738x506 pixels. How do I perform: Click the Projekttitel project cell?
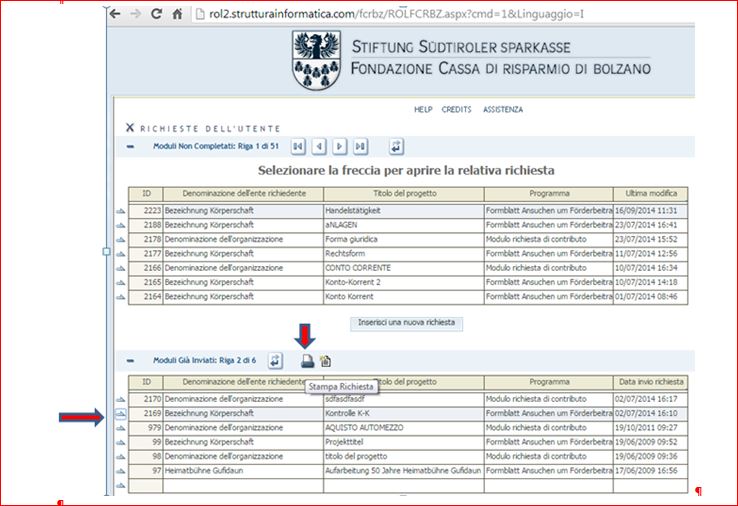tap(404, 442)
